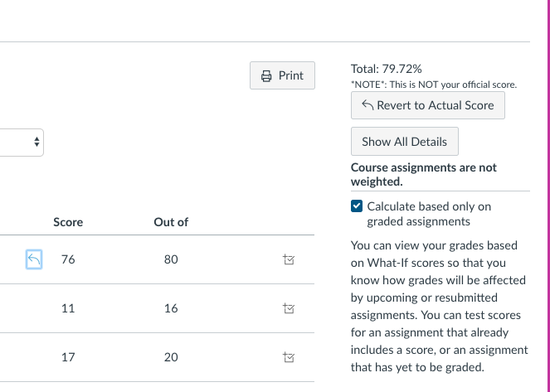Click the Out of value 20
The width and height of the screenshot is (550, 392).
(x=171, y=357)
